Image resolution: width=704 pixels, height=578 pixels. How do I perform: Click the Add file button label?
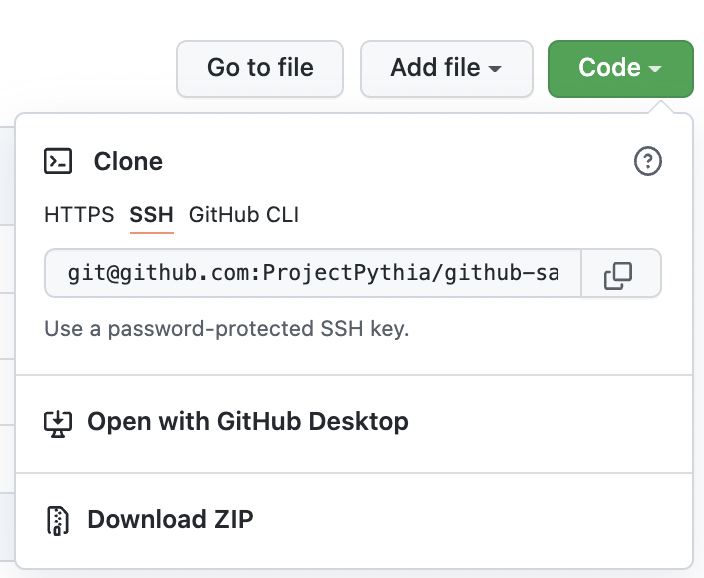(435, 68)
